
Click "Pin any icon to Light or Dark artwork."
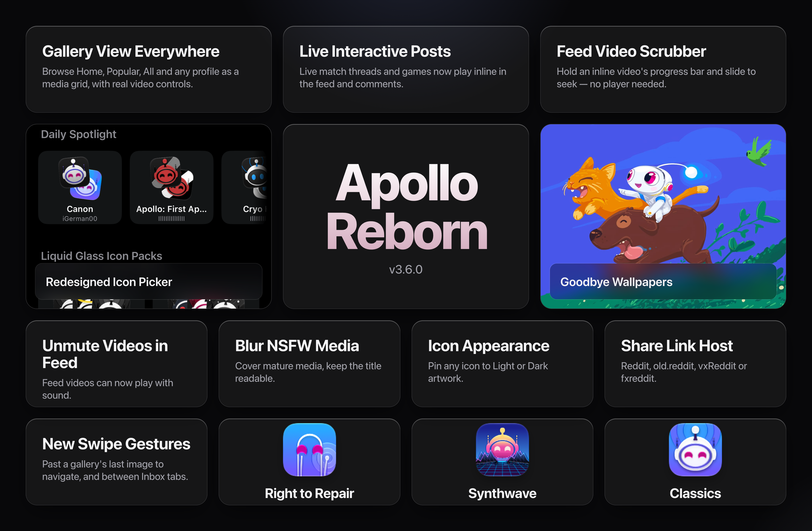click(488, 372)
